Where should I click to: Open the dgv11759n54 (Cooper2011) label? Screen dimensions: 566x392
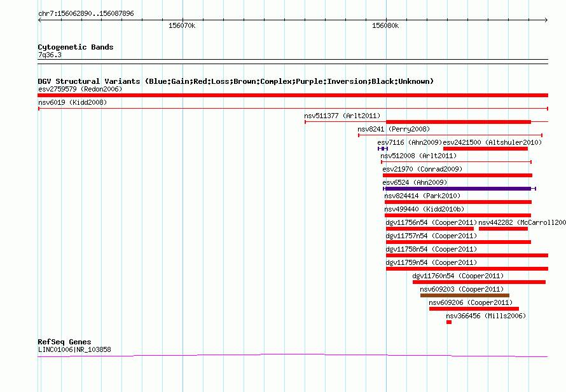pyautogui.click(x=431, y=262)
